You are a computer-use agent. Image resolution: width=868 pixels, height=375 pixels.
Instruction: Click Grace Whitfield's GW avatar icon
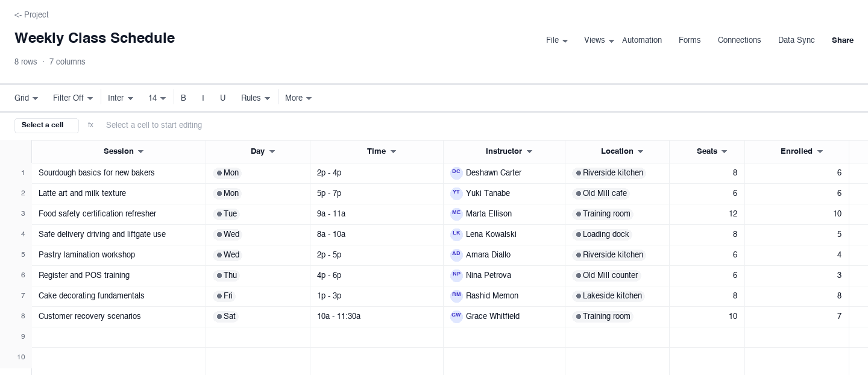pyautogui.click(x=456, y=317)
